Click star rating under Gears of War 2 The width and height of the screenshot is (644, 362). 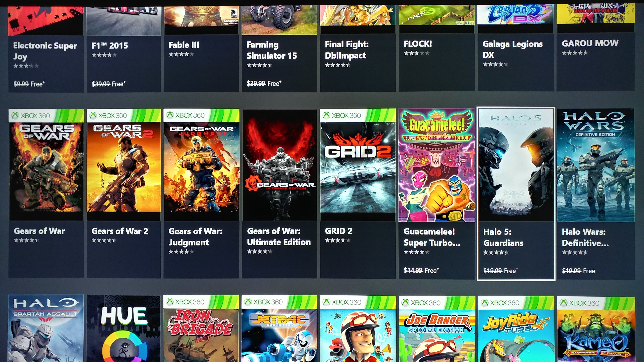click(104, 240)
